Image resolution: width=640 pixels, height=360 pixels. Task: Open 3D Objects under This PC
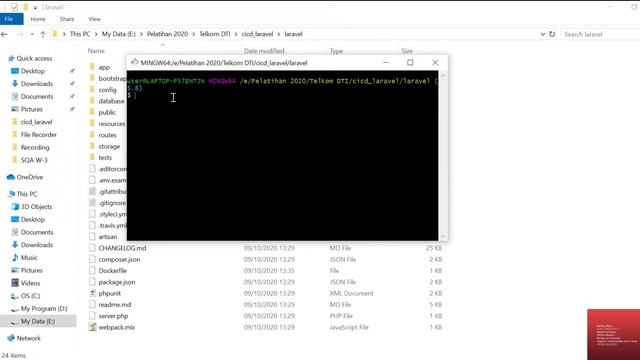click(x=36, y=207)
